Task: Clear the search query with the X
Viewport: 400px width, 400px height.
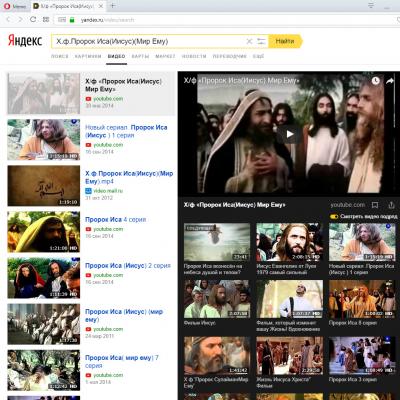Action: point(249,41)
